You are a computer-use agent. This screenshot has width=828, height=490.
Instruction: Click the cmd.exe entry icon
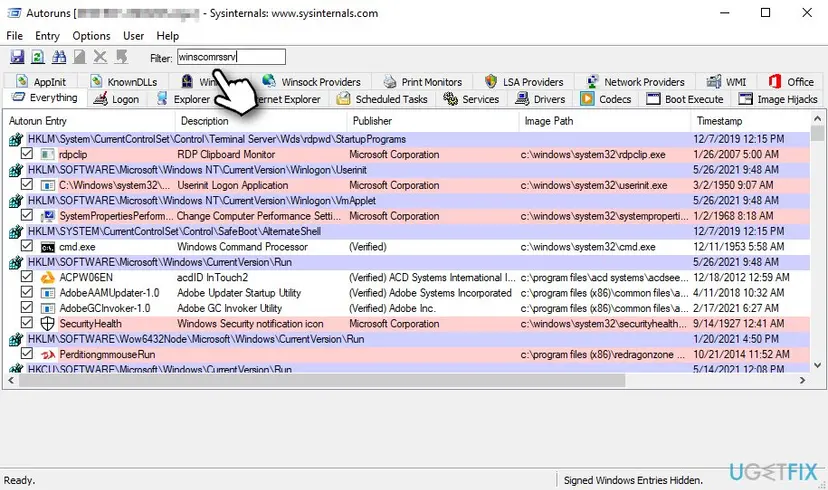tap(48, 247)
